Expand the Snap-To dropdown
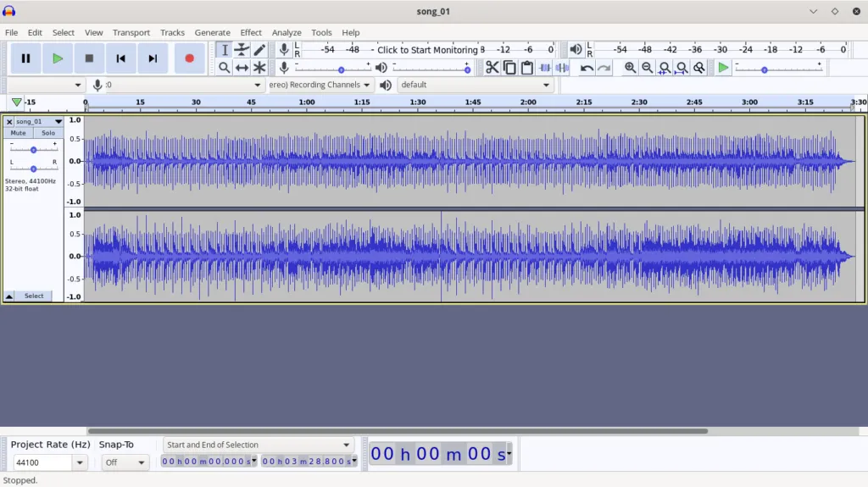 [142, 462]
